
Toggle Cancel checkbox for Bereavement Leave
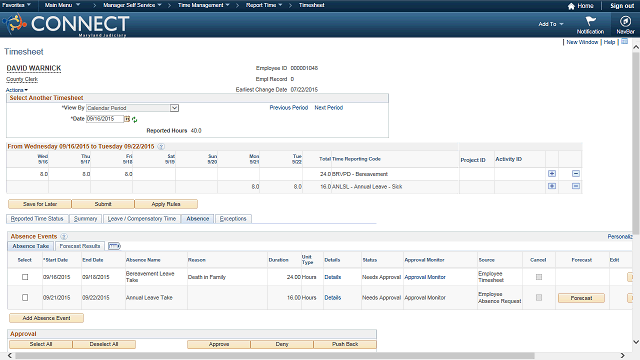(539, 277)
